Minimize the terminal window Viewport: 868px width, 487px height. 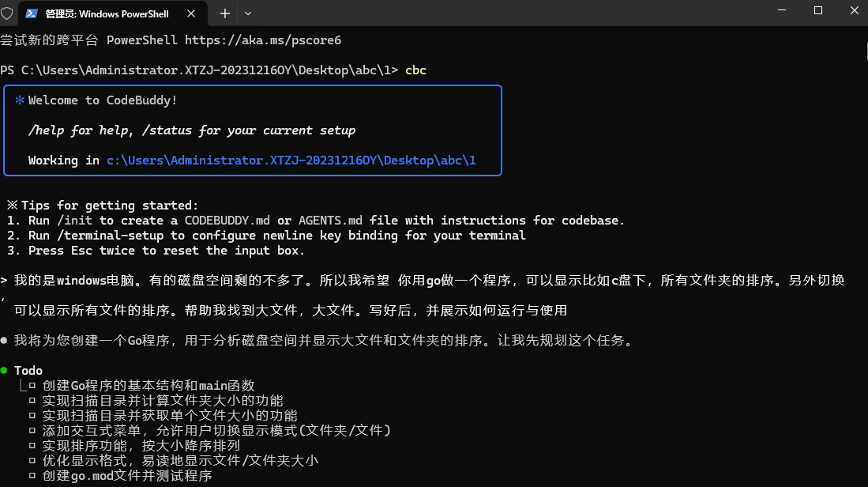[782, 10]
